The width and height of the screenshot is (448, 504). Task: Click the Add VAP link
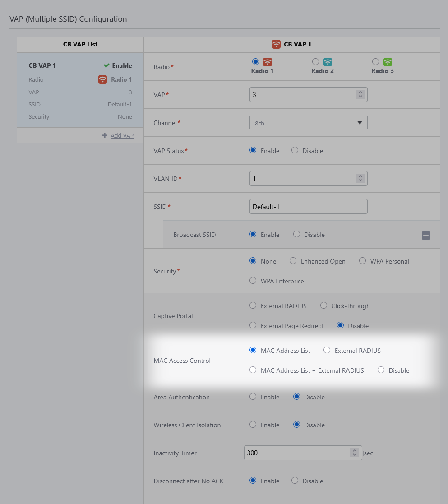122,136
